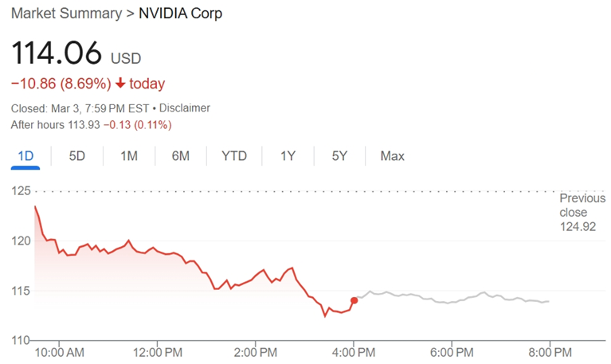Switch to the 5Y tab
The height and width of the screenshot is (364, 611).
(340, 156)
